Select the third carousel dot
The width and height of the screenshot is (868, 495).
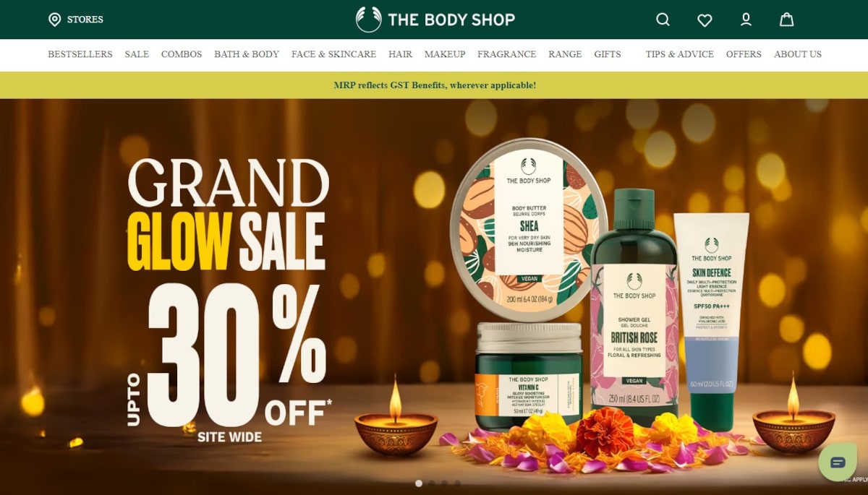(x=444, y=483)
